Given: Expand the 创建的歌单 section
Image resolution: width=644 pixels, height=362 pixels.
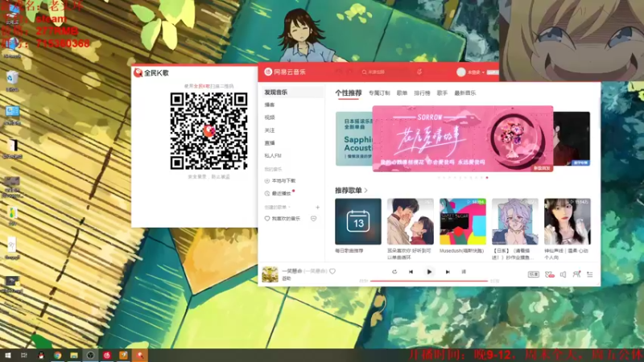Looking at the screenshot, I should (x=277, y=208).
